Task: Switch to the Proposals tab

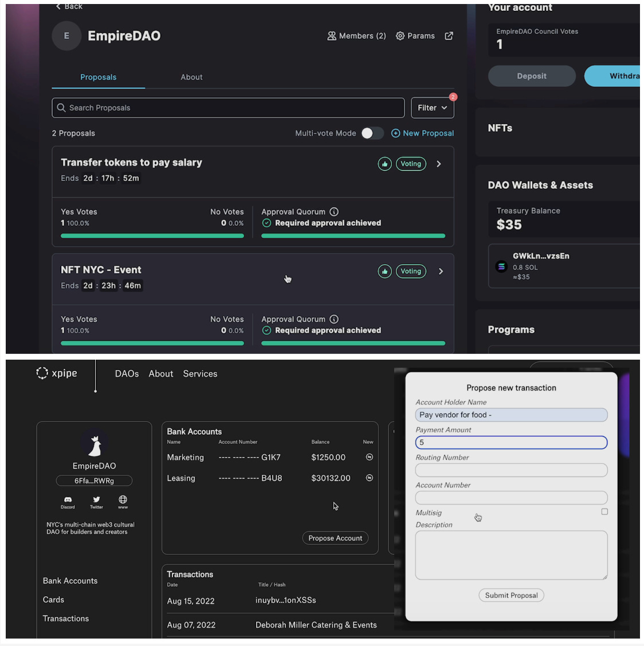Action: [x=98, y=77]
